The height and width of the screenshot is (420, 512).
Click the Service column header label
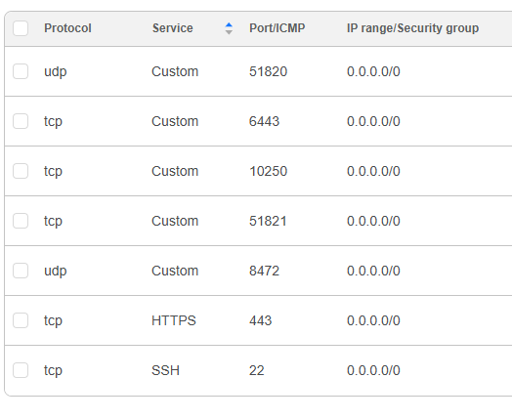[x=173, y=28]
